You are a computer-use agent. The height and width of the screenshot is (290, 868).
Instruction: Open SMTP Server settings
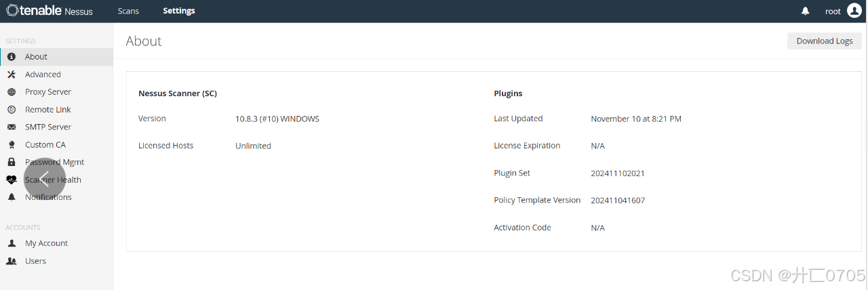(56, 127)
